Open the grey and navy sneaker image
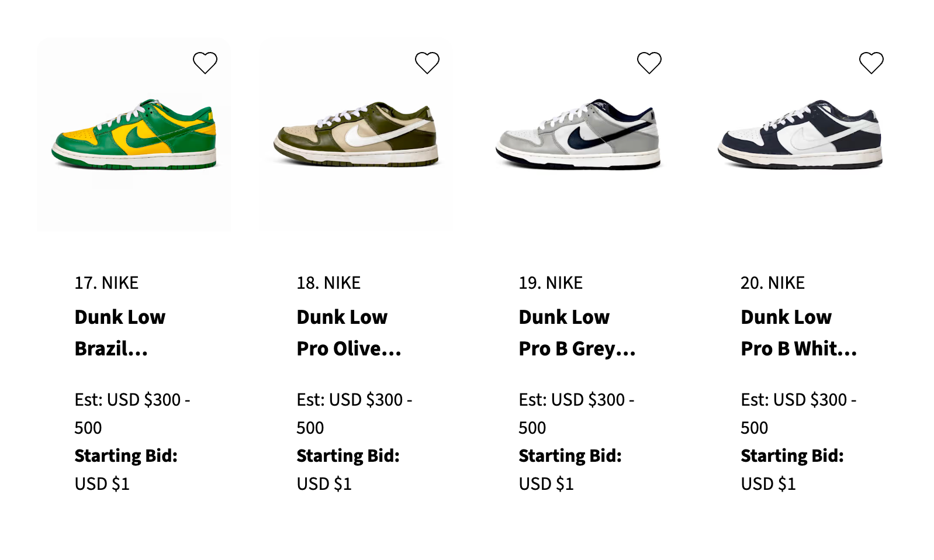 tap(578, 135)
